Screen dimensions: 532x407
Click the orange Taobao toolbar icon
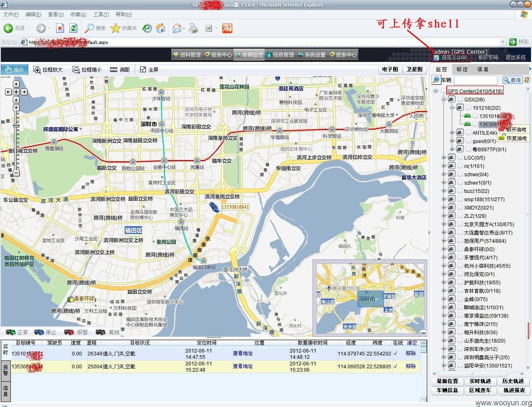click(227, 28)
